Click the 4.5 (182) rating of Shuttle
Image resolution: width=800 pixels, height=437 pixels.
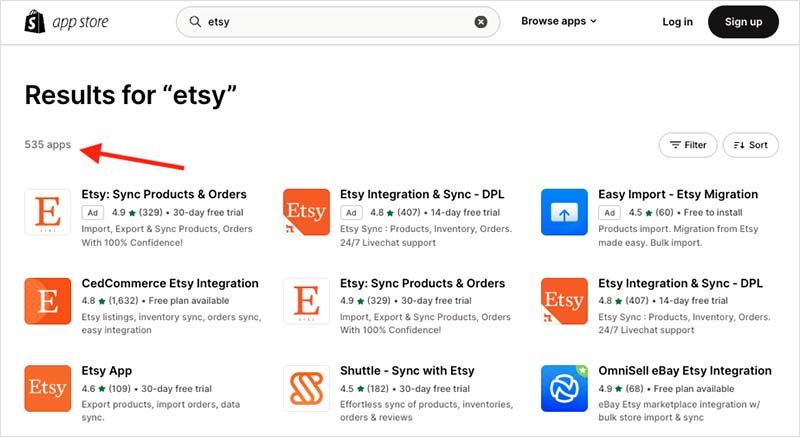pos(364,389)
